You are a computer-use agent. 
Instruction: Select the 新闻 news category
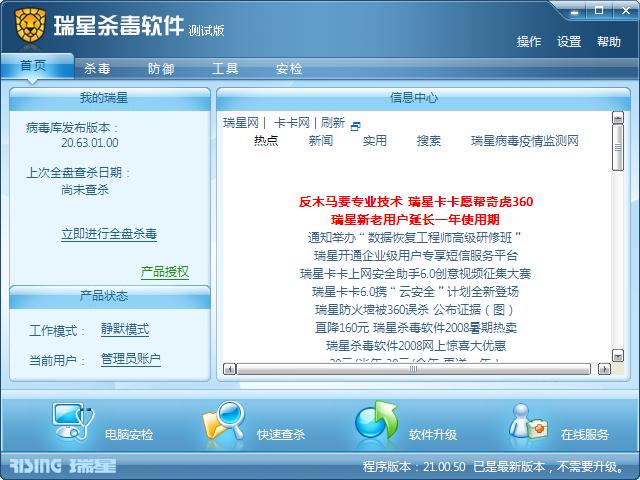(320, 140)
